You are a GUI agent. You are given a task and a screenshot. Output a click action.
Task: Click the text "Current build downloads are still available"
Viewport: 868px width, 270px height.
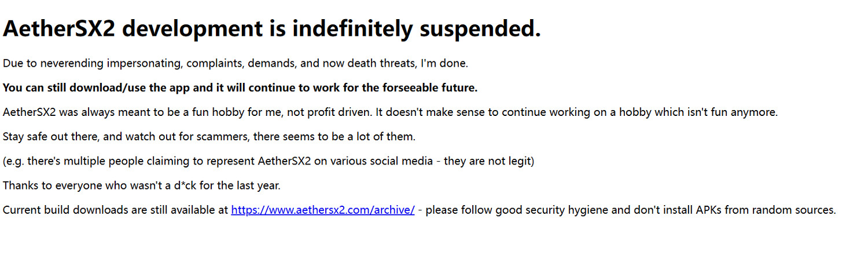click(116, 210)
